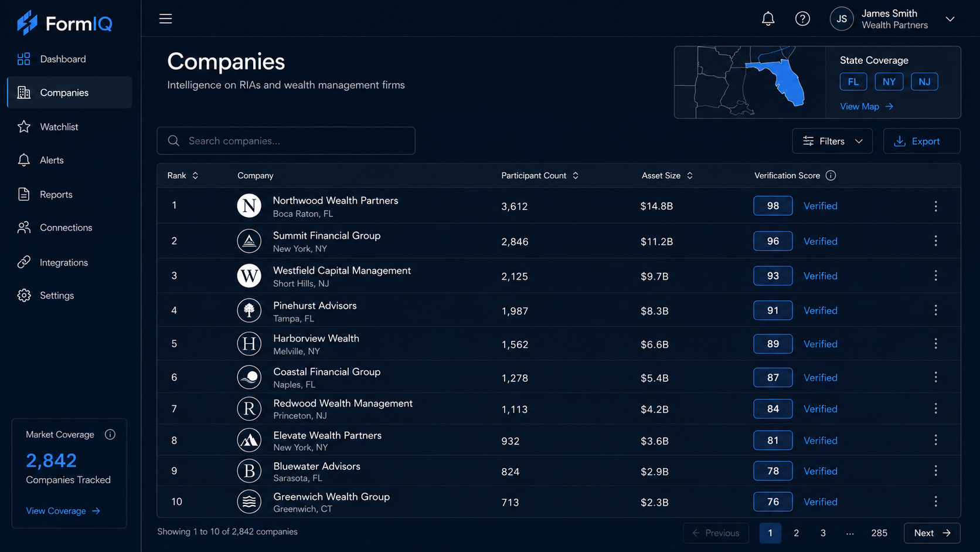Viewport: 980px width, 552px height.
Task: Click the Coastal Financial Group logo
Action: [249, 377]
